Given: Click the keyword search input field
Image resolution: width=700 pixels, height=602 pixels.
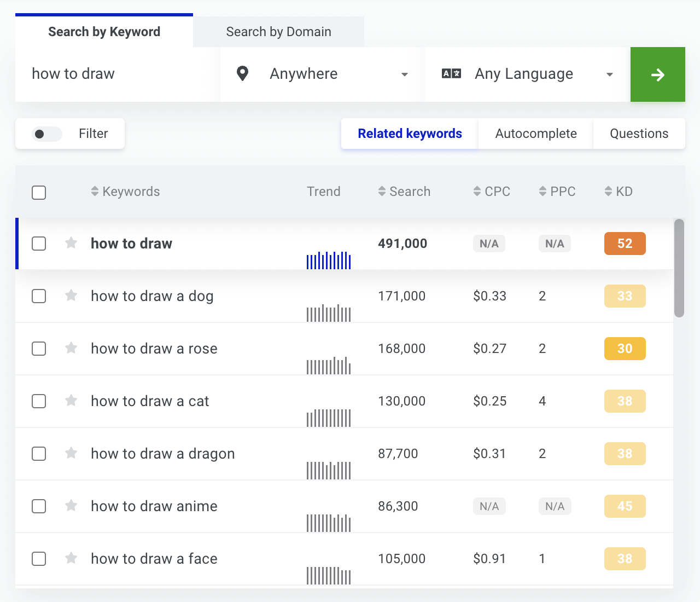Looking at the screenshot, I should pos(118,74).
